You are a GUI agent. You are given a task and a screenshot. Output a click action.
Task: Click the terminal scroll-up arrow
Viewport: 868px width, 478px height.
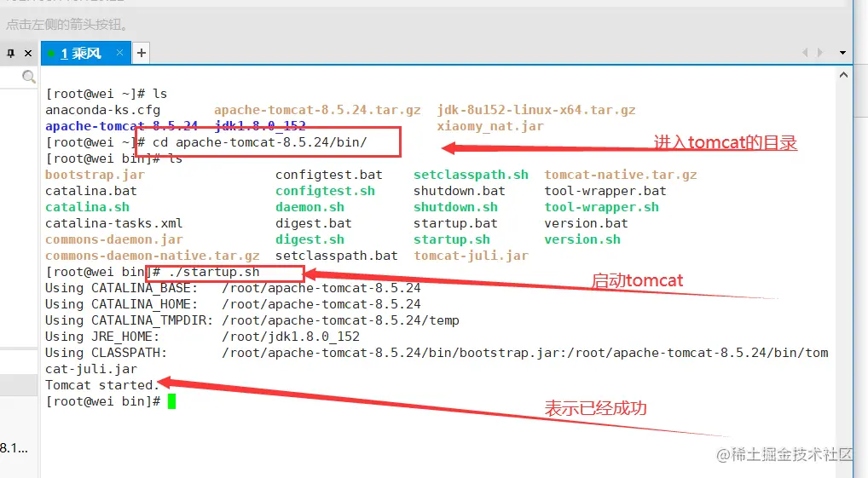[843, 75]
